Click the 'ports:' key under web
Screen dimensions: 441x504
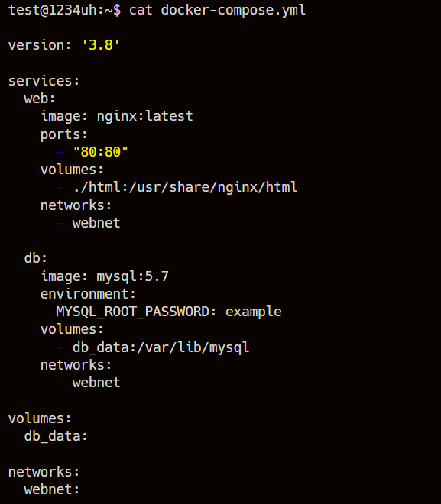(63, 134)
